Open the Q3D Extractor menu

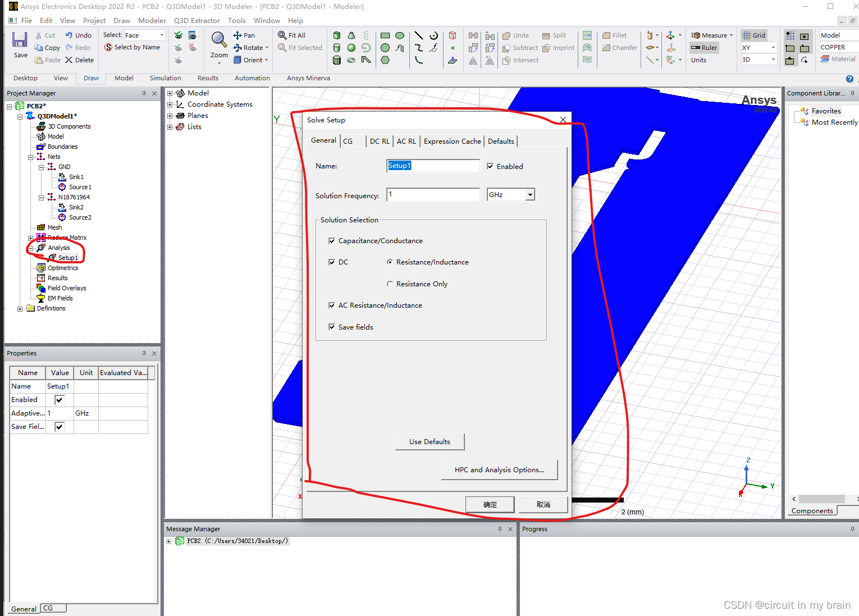click(197, 21)
